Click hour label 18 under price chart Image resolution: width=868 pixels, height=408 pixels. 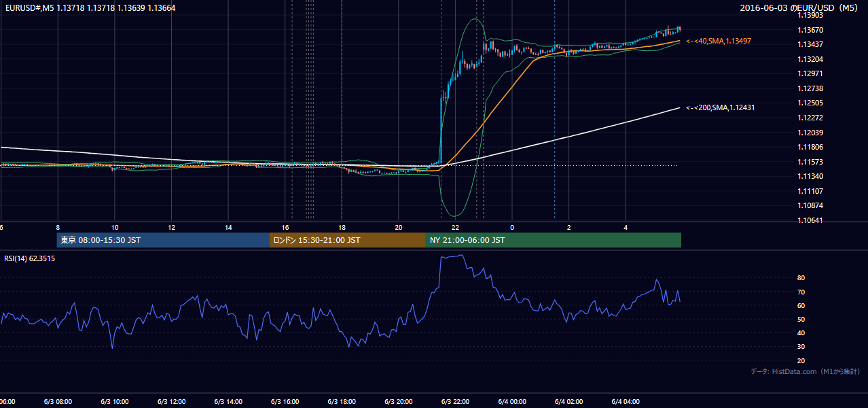(342, 227)
